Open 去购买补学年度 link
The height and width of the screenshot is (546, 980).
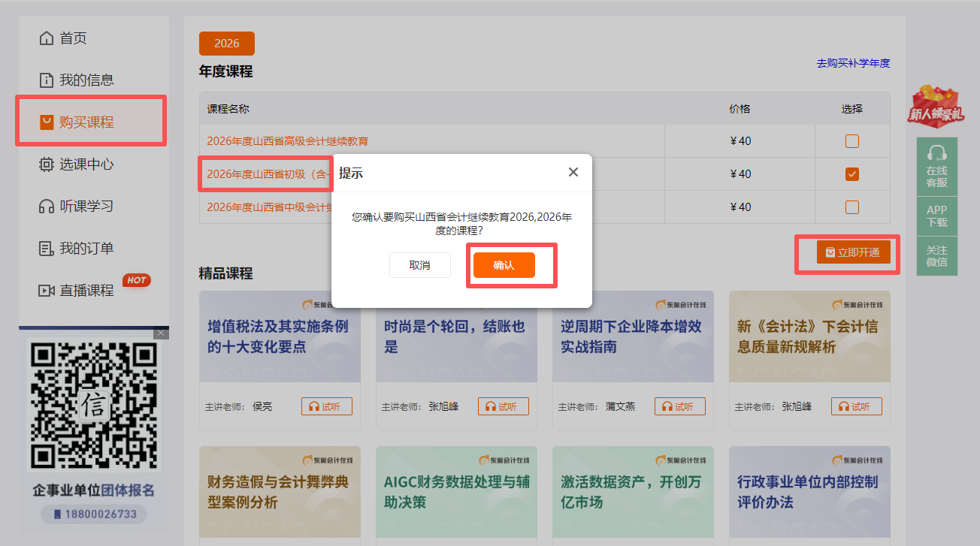point(853,62)
